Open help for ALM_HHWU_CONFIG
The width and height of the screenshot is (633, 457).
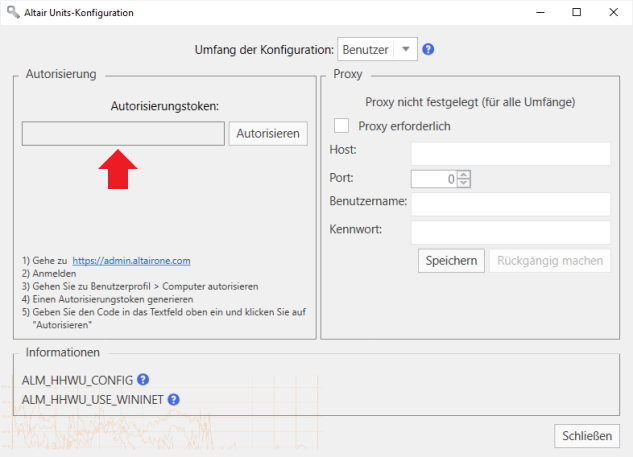point(143,379)
